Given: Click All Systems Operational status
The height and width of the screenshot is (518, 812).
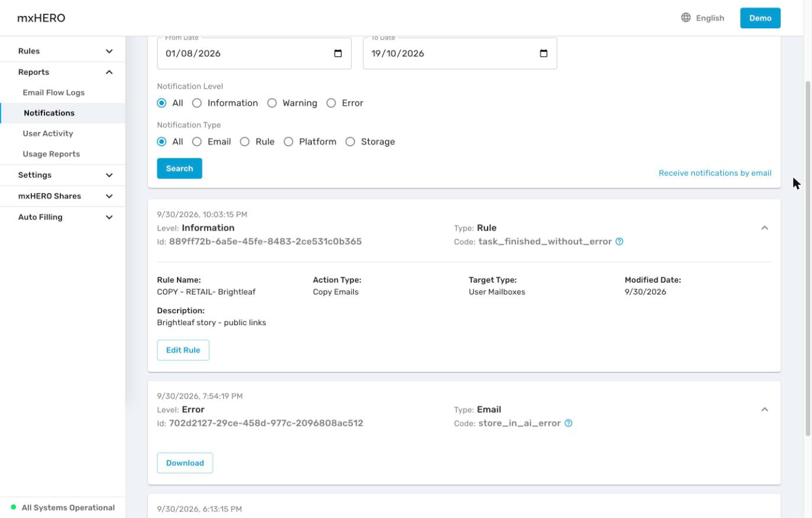Looking at the screenshot, I should pos(62,507).
